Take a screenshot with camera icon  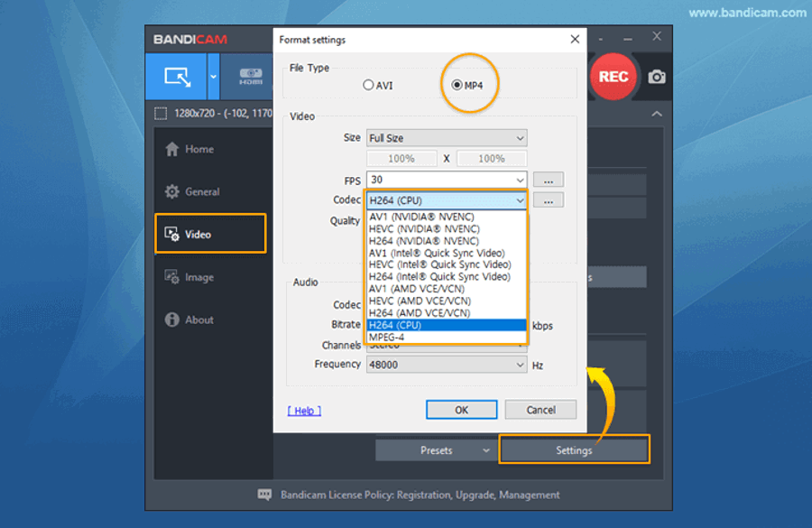click(x=657, y=77)
